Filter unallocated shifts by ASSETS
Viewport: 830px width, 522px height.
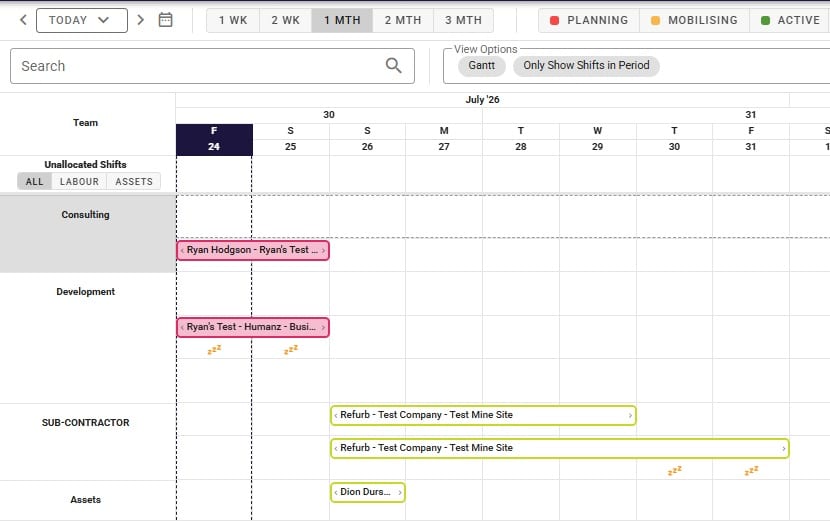tap(134, 182)
